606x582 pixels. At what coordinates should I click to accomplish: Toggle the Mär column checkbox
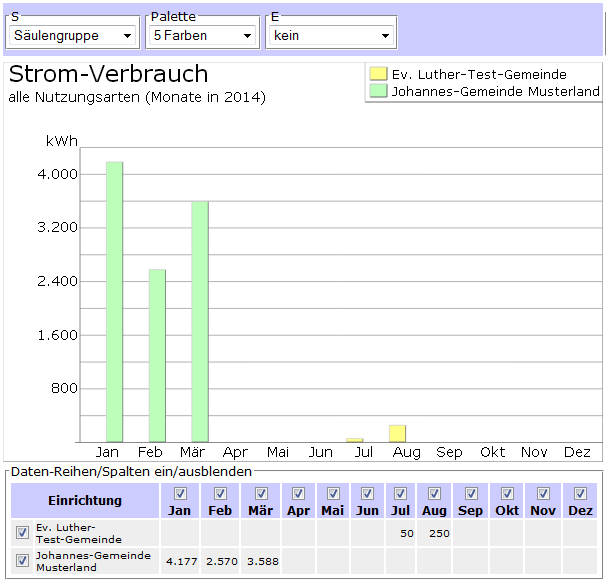260,494
